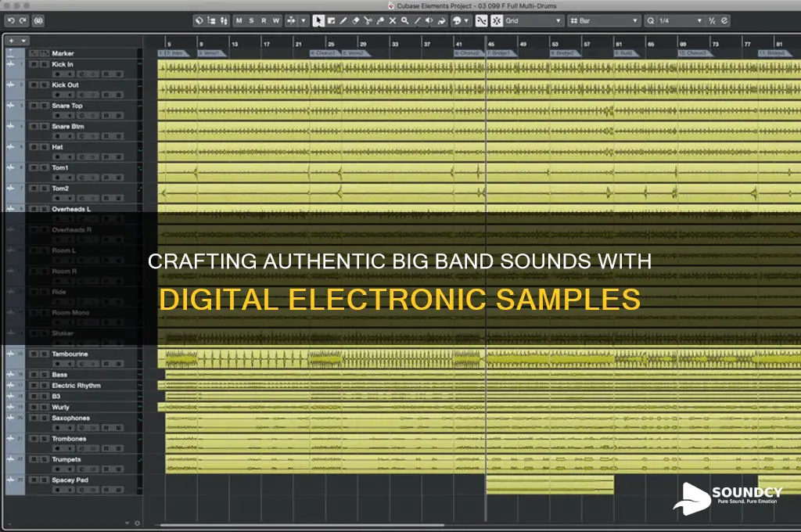Open the dropdown arrow beside gear icon
Viewport: 801px width, 532px height.
127,523
